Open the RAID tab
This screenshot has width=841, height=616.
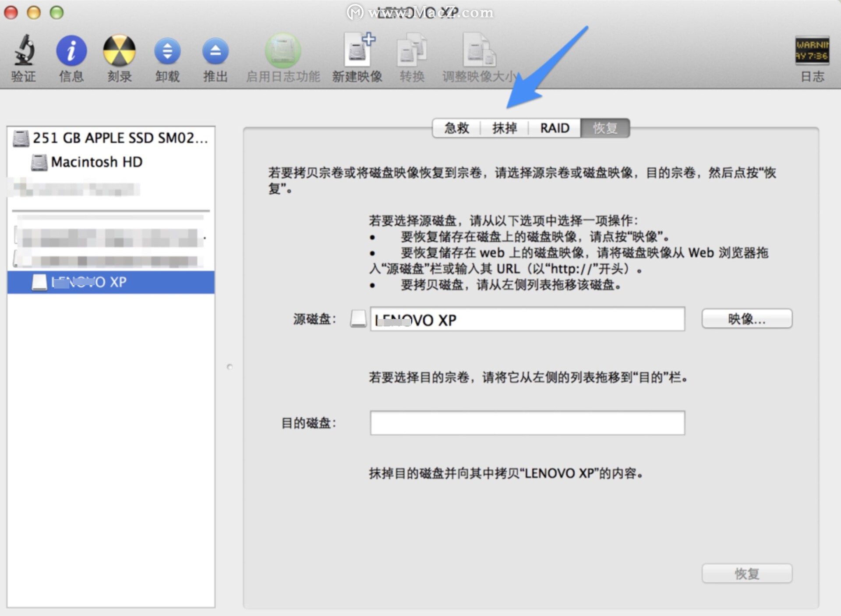click(x=555, y=128)
